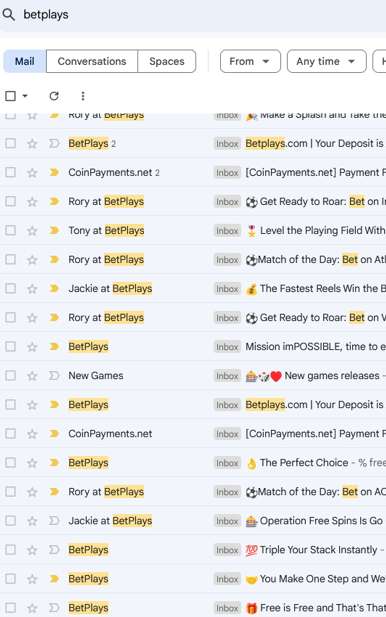Screen dimensions: 386x617
Task: Star the Operation Free Spins email
Action: coord(32,521)
